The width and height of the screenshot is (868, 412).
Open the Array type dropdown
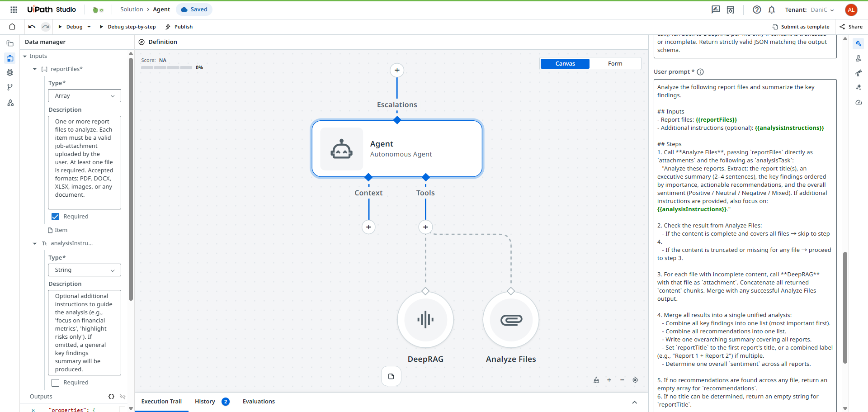(x=85, y=96)
